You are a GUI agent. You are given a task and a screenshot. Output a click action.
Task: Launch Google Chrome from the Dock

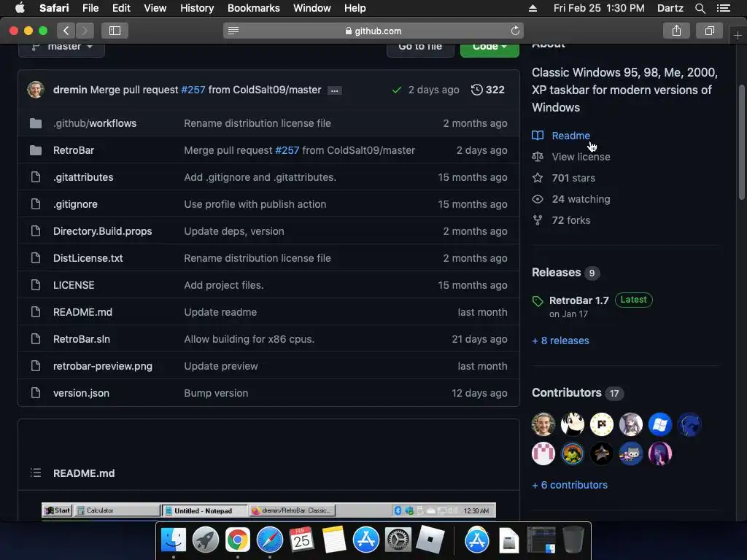pyautogui.click(x=237, y=540)
